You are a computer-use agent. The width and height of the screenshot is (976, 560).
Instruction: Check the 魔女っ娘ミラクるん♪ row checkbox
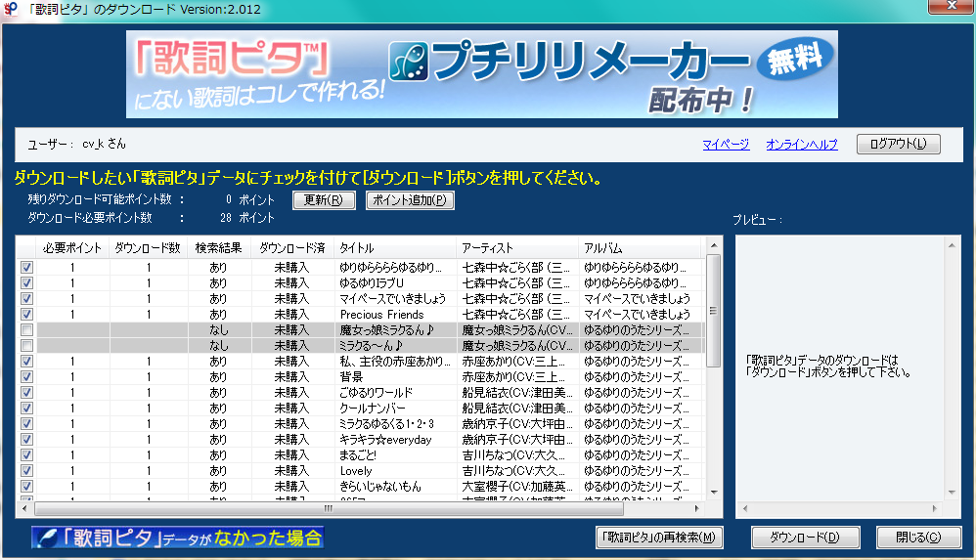click(26, 329)
